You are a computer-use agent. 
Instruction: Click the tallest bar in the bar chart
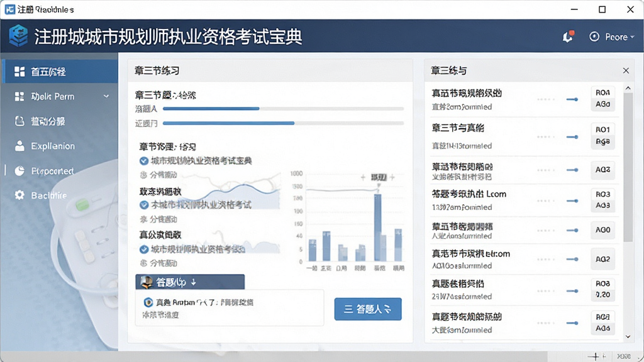(x=377, y=228)
